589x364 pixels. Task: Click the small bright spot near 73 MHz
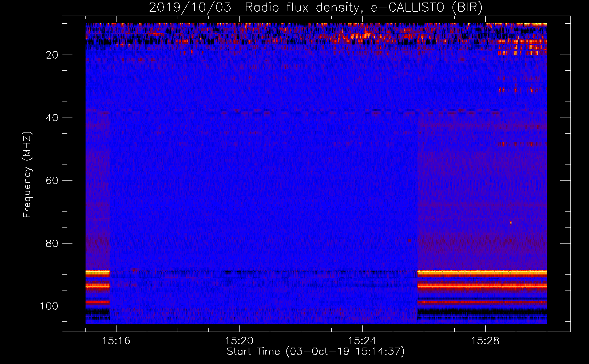point(511,223)
